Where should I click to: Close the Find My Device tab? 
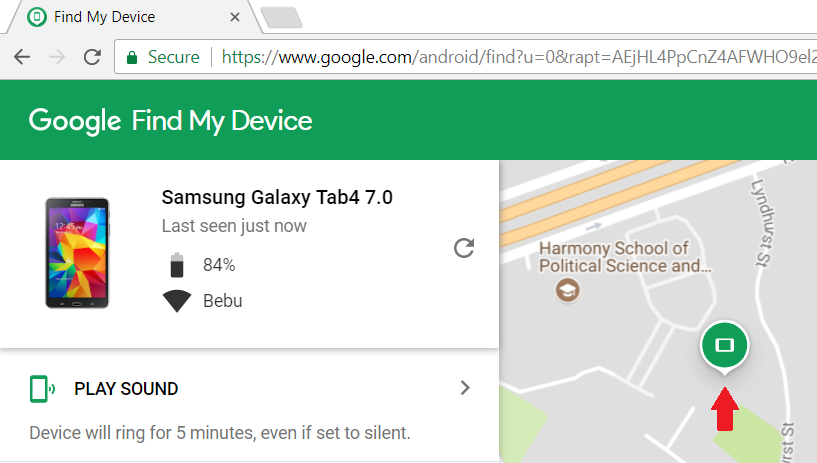tap(235, 17)
